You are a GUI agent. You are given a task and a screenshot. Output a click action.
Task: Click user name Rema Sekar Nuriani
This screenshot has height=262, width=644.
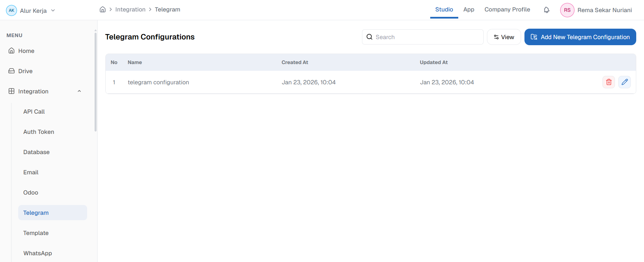click(x=604, y=10)
